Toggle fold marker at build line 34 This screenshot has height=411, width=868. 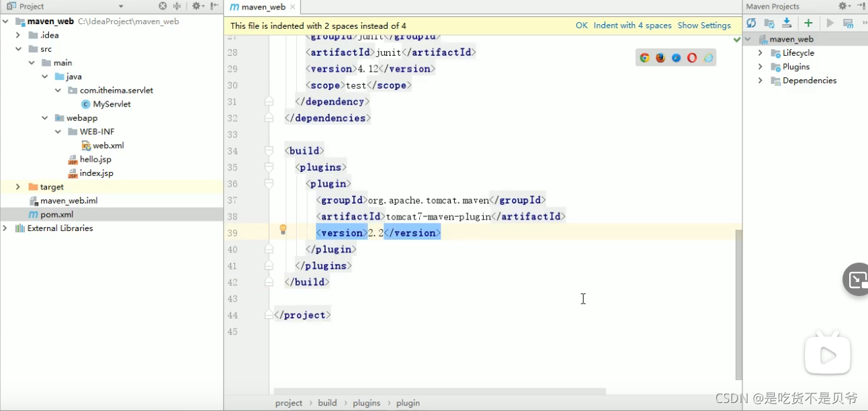(x=269, y=150)
